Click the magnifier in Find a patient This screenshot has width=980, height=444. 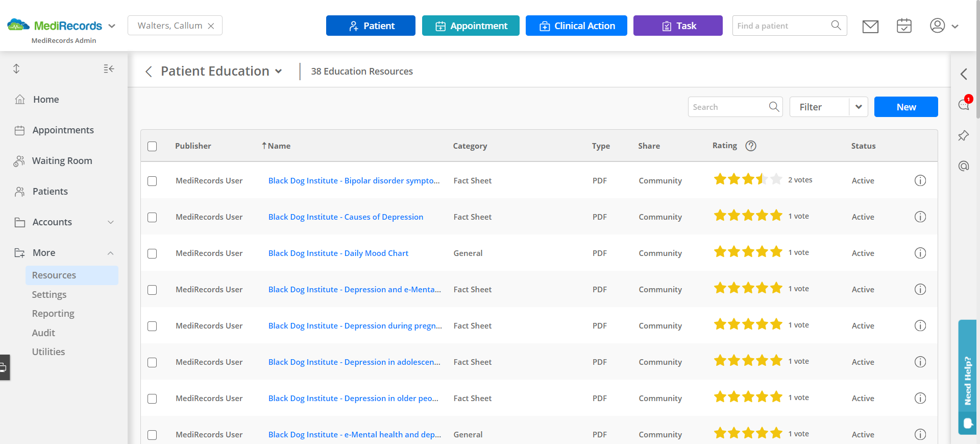click(836, 26)
